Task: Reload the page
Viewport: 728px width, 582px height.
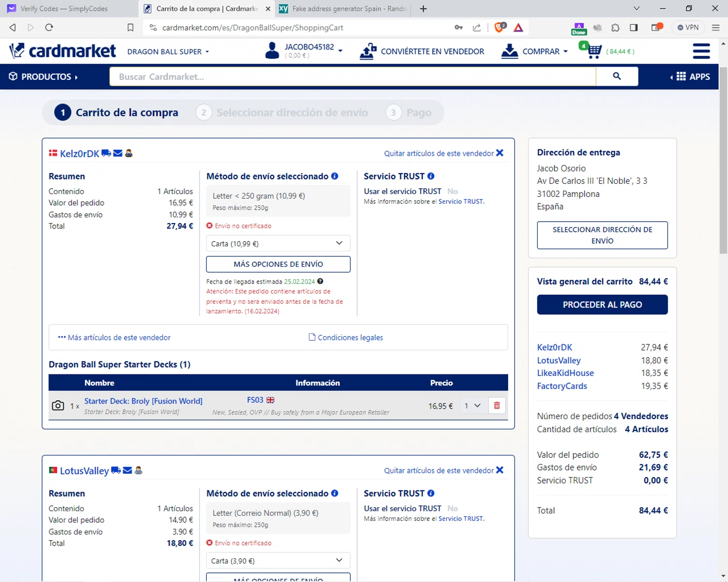Action: pos(49,28)
